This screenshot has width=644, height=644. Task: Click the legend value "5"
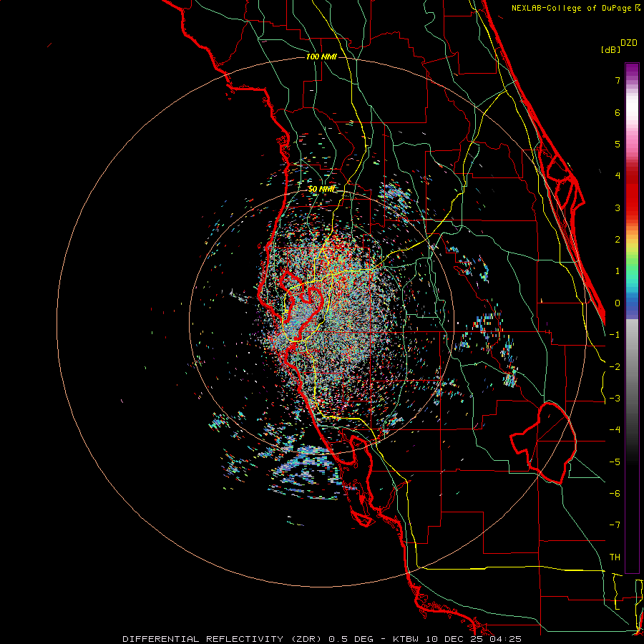pyautogui.click(x=618, y=144)
